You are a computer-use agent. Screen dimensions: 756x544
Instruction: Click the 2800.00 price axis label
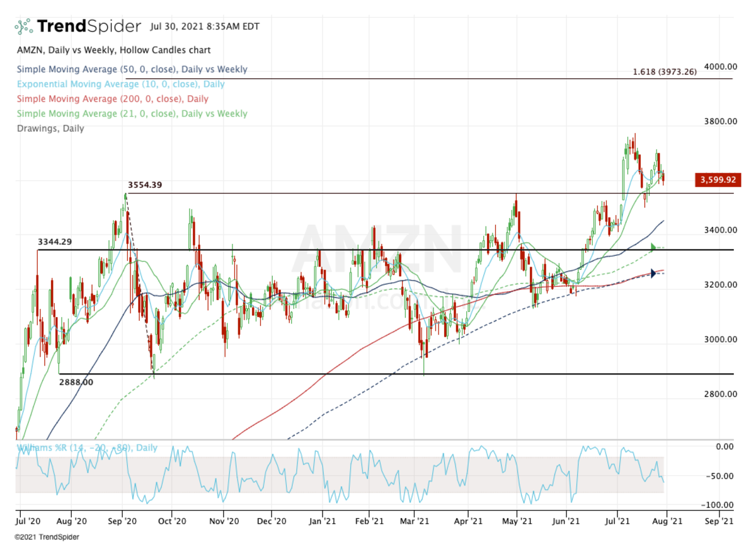click(x=721, y=394)
